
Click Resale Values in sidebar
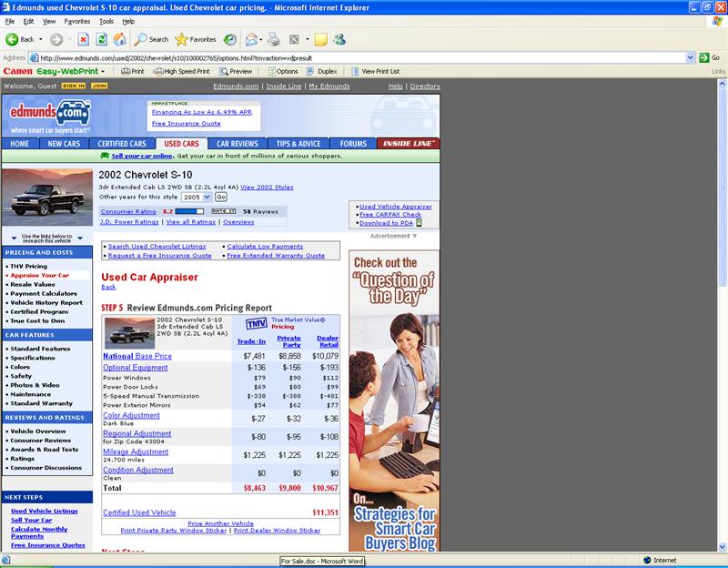pos(33,284)
